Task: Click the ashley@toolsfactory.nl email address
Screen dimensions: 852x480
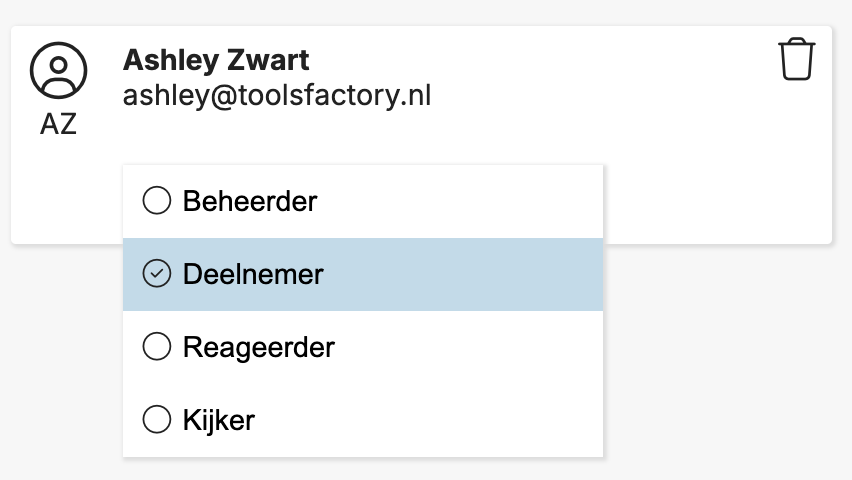Action: [x=277, y=96]
